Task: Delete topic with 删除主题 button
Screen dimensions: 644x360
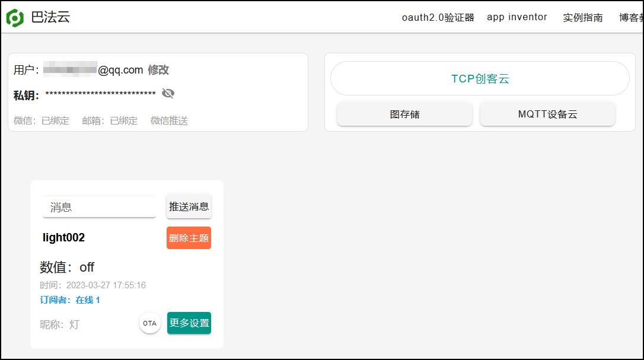Action: point(189,238)
